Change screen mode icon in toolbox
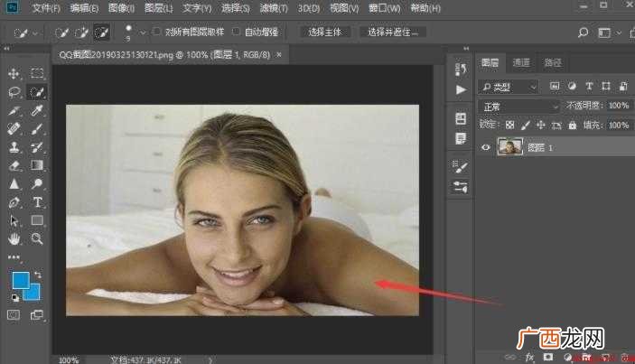Viewport: 635px width, 364px height. 37,314
